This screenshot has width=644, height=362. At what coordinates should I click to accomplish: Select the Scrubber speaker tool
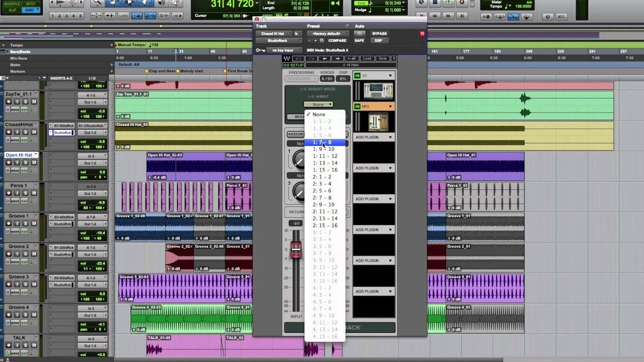click(161, 3)
